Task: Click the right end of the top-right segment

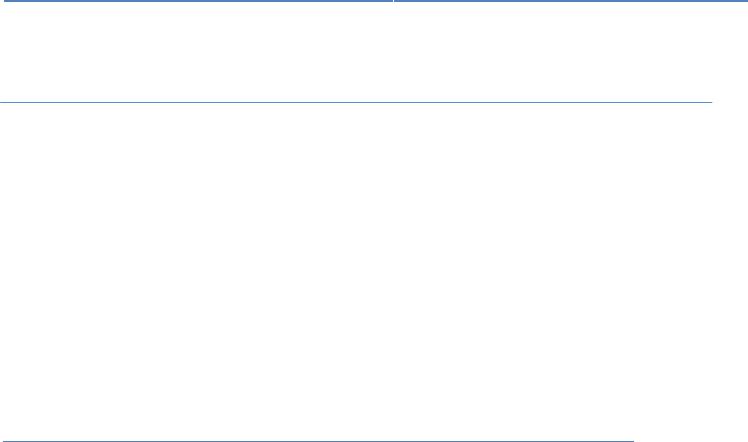Action: pyautogui.click(x=746, y=1)
